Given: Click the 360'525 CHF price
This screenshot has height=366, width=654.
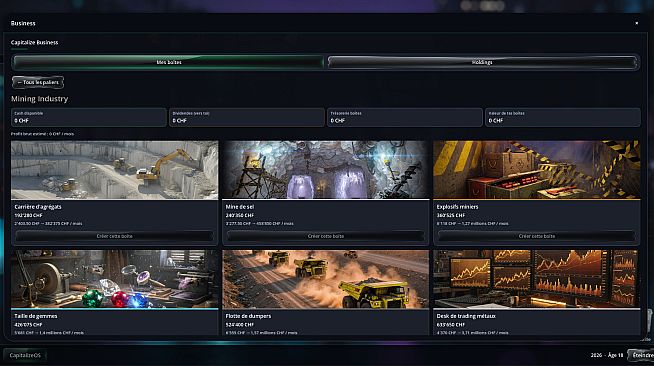Looking at the screenshot, I should pyautogui.click(x=451, y=216).
